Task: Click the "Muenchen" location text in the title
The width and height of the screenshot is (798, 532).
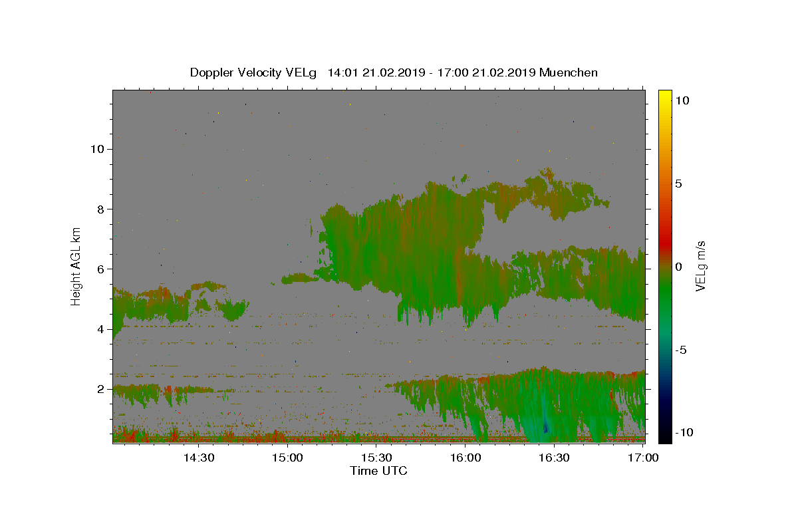Action: (569, 72)
